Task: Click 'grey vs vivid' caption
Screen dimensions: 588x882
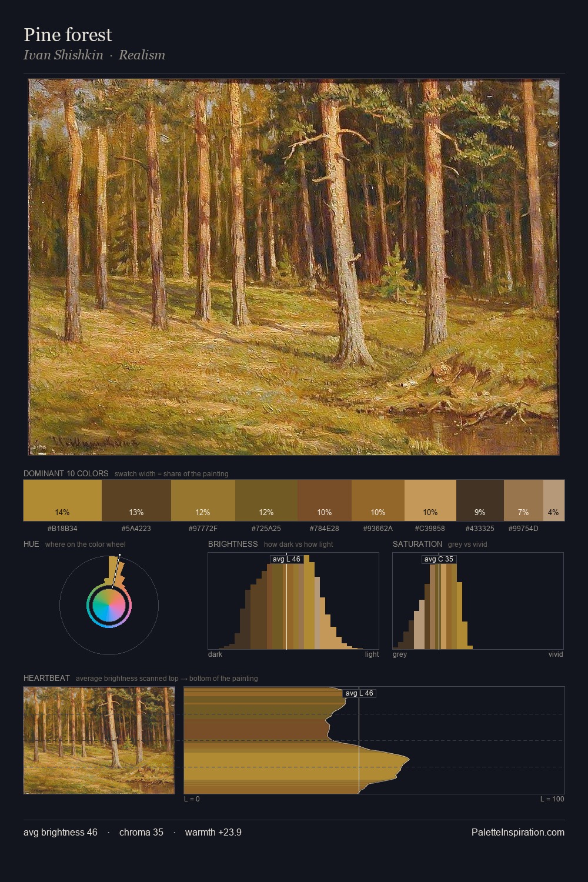Action: pyautogui.click(x=467, y=544)
